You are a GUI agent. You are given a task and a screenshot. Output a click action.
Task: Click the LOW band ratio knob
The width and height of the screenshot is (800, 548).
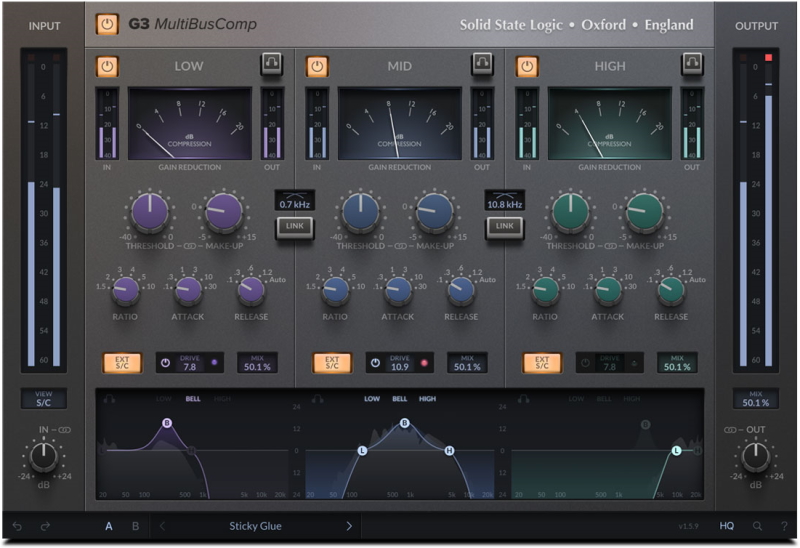tap(126, 290)
